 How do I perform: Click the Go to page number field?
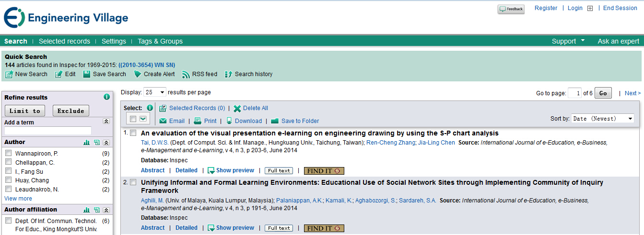point(574,93)
